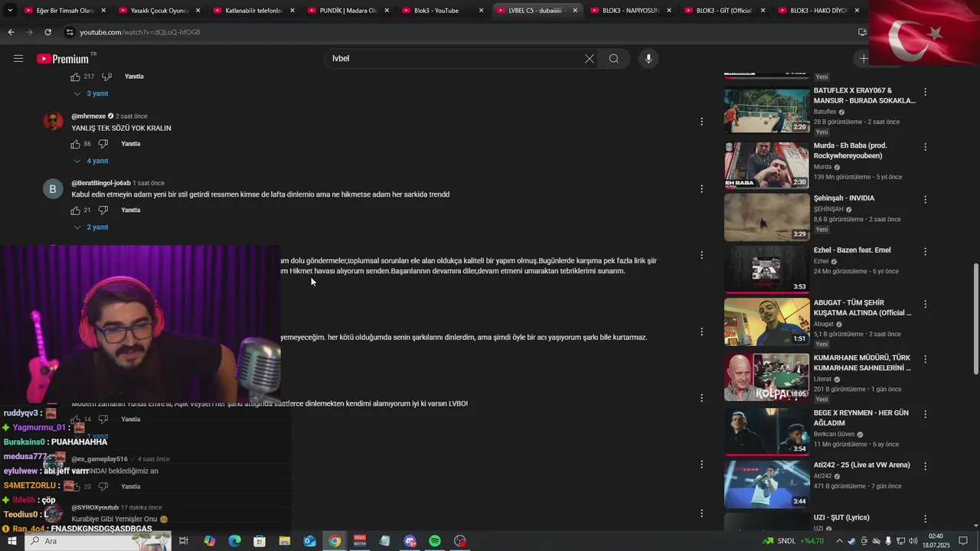Viewport: 980px width, 551px height.
Task: Switch to BLOK3 - NAPIYOSUN tab
Action: click(x=630, y=11)
